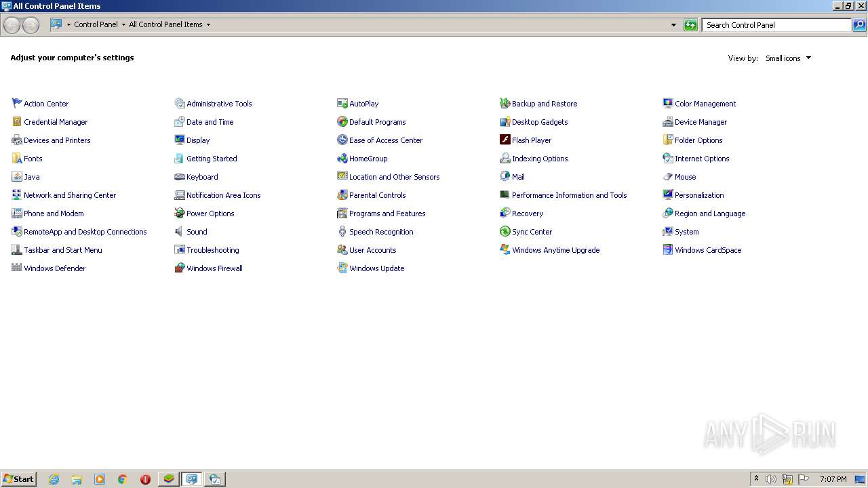Click the Credential Manager icon
The image size is (868, 488).
pyautogui.click(x=17, y=121)
